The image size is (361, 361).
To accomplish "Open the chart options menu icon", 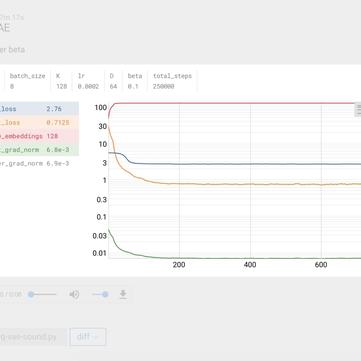I will click(x=358, y=110).
